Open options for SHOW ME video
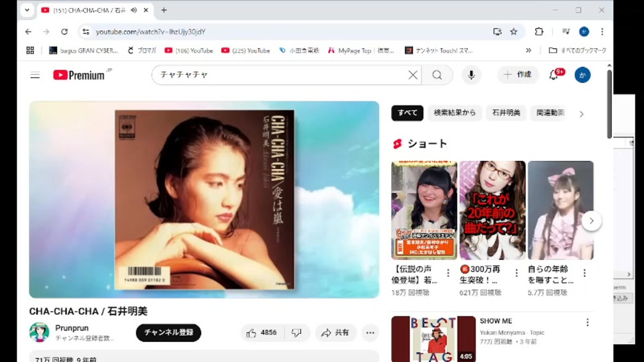The image size is (644, 362). [x=588, y=322]
